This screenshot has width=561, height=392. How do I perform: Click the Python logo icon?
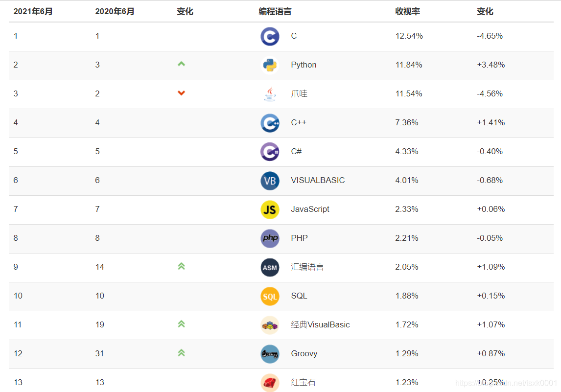[x=270, y=65]
